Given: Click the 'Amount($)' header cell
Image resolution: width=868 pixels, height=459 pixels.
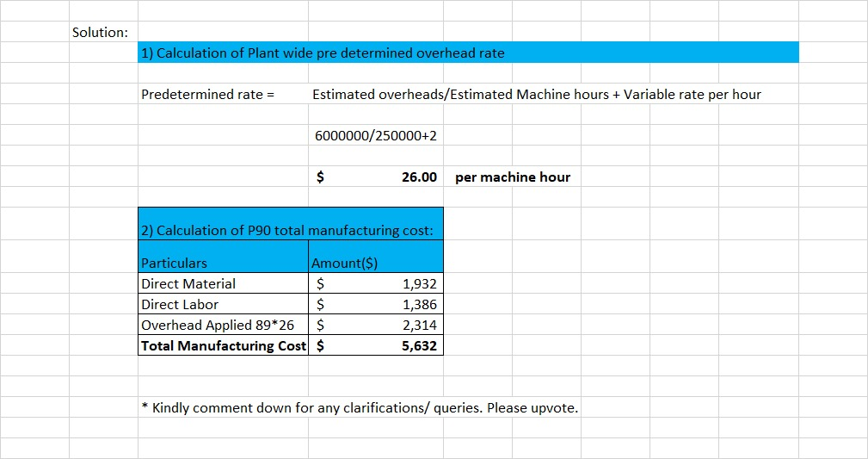Looking at the screenshot, I should click(x=376, y=256).
